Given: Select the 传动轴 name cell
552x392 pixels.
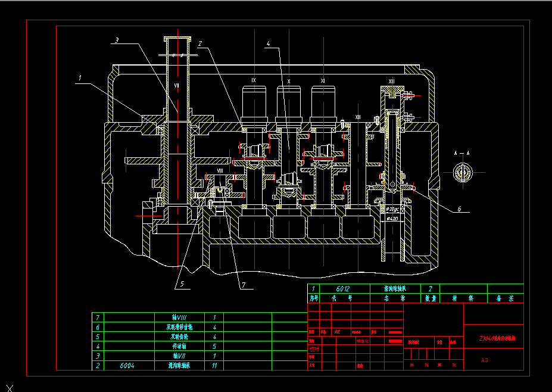Looking at the screenshot, I should tap(179, 346).
